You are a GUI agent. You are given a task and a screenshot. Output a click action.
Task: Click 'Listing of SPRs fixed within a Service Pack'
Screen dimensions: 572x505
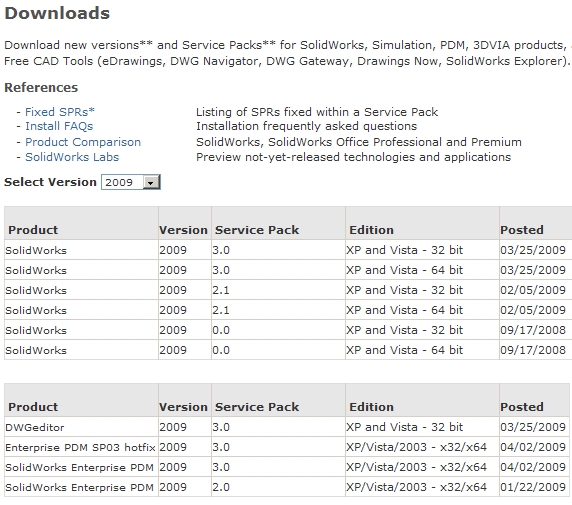317,112
